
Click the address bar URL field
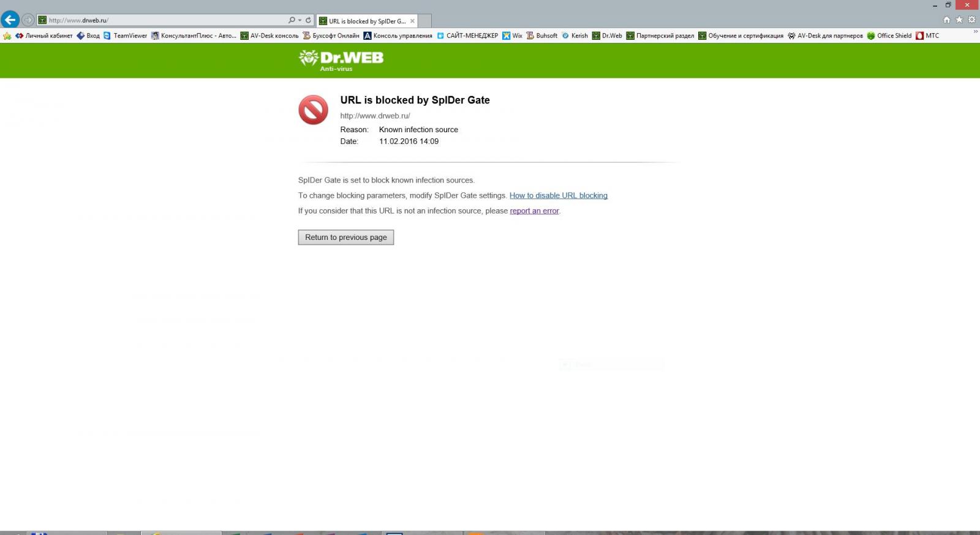tap(165, 20)
